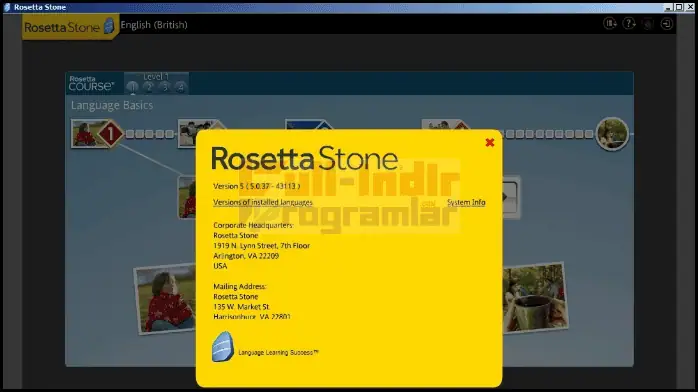698x392 pixels.
Task: Click the sign out arrow icon
Action: tap(666, 24)
